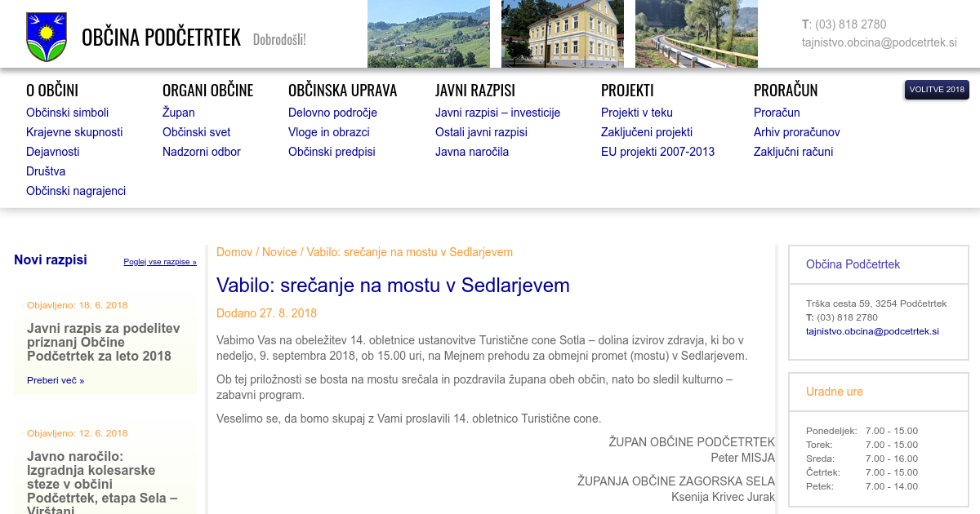
Task: Open Arhiv proračunov link
Action: click(796, 132)
